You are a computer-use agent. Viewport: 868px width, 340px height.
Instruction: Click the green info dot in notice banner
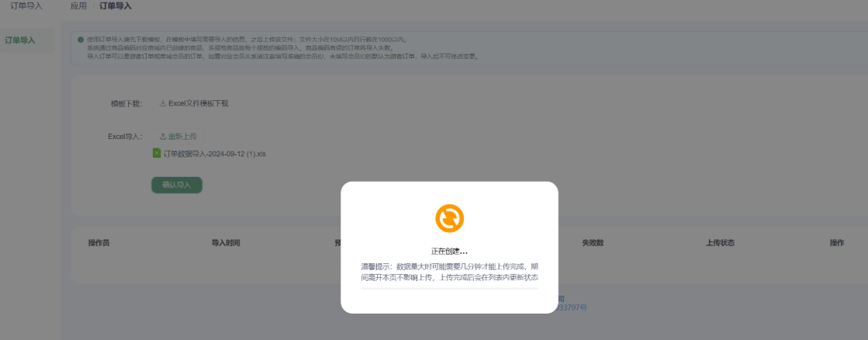pos(80,40)
